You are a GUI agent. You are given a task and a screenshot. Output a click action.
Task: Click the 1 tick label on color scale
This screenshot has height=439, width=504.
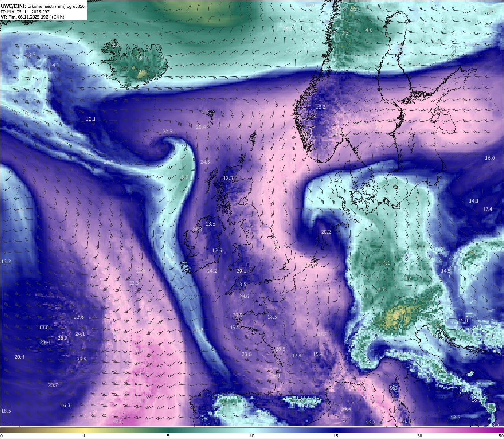coord(84,436)
